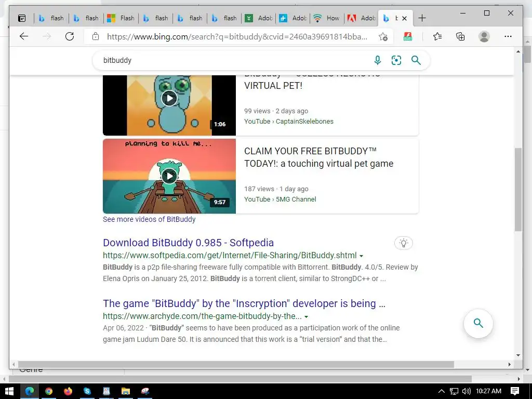Click the search magnifier in Bing box
Screen dimensions: 532x399
click(416, 60)
